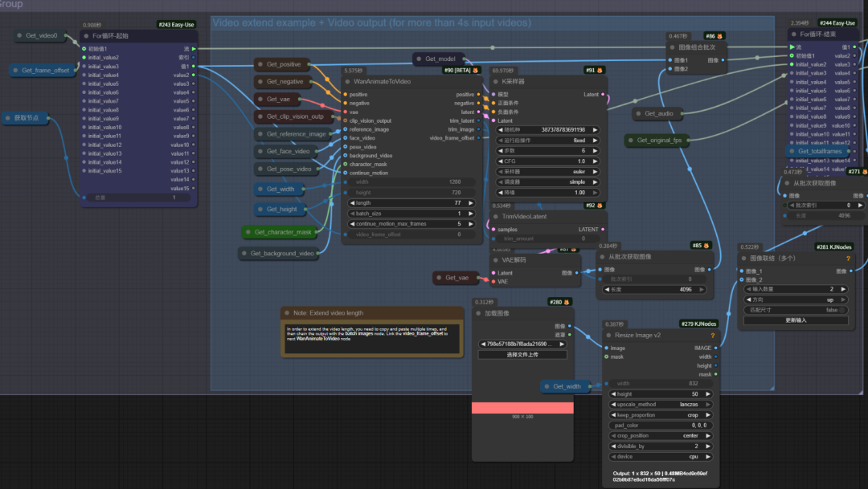Open help question mark on 图像联结（多个）node
868x489 pixels.
pos(848,259)
